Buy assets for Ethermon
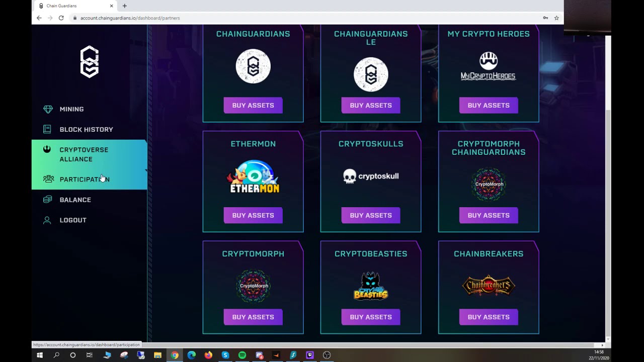The image size is (644, 362). click(253, 215)
